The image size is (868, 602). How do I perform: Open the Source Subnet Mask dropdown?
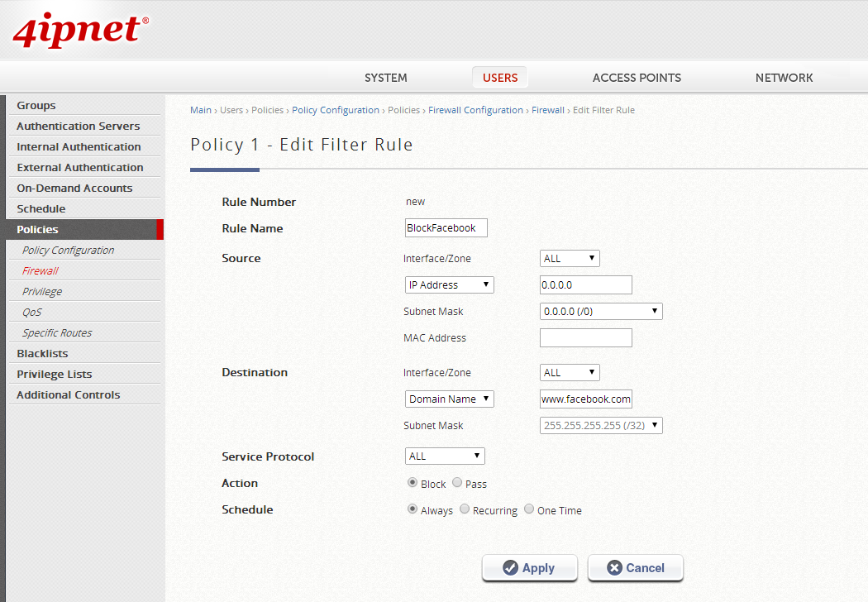(x=601, y=312)
